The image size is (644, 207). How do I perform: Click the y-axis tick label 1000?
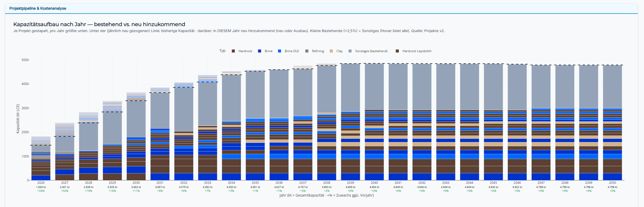tap(25, 156)
